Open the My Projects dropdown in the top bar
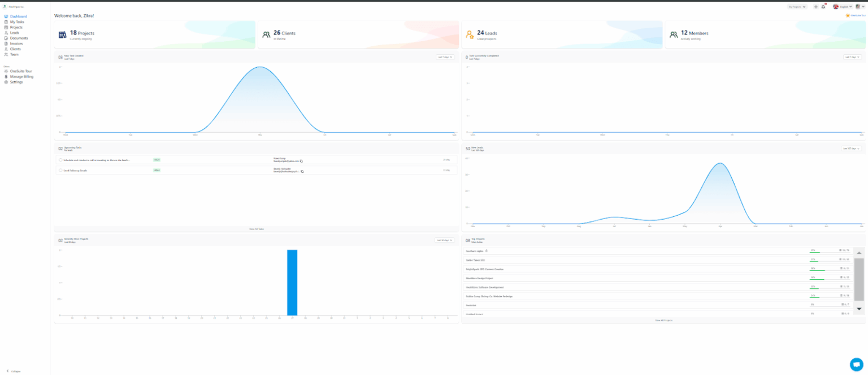This screenshot has height=375, width=868. (x=797, y=6)
